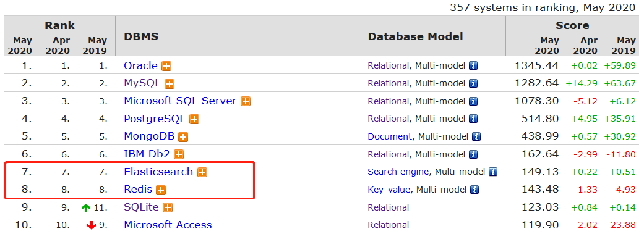Screen dimensions: 644x234
Task: Click Relational link in Oracle row
Action: tap(389, 65)
